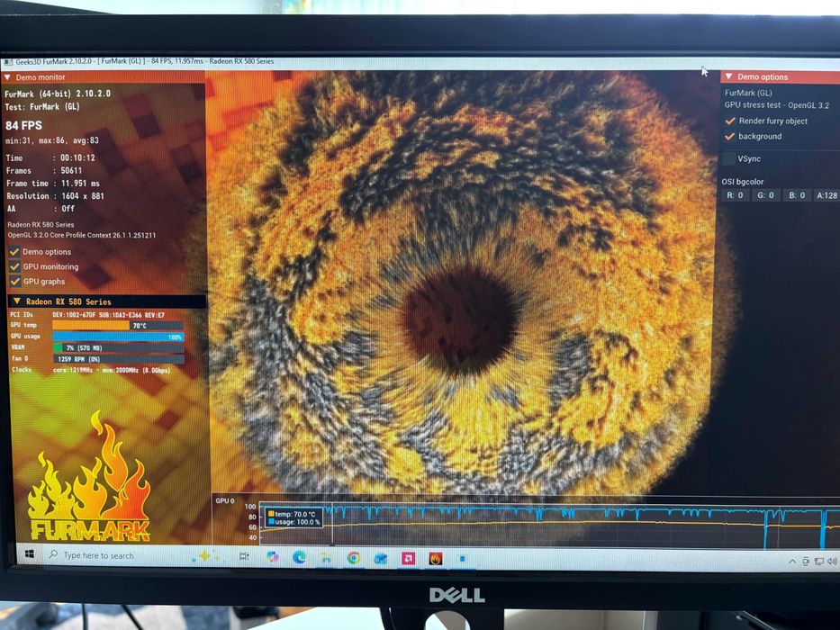Image resolution: width=840 pixels, height=630 pixels.
Task: Launch Microsoft Edge from the taskbar
Action: click(299, 558)
